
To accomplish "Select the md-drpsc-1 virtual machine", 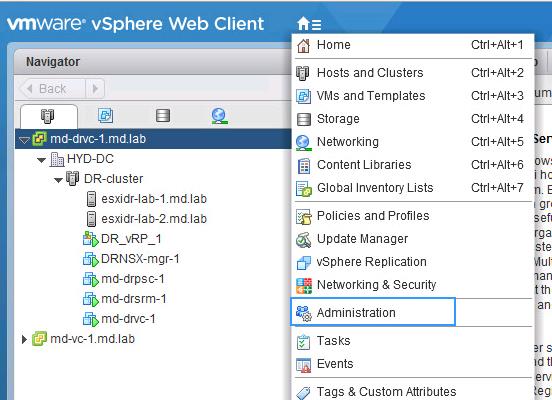I will pyautogui.click(x=133, y=279).
